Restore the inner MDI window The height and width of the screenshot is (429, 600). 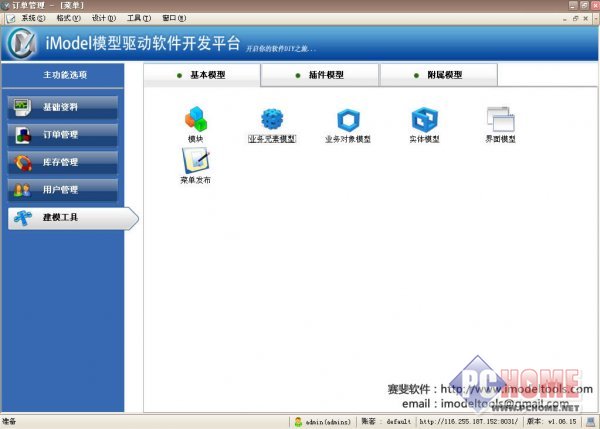tap(575, 18)
